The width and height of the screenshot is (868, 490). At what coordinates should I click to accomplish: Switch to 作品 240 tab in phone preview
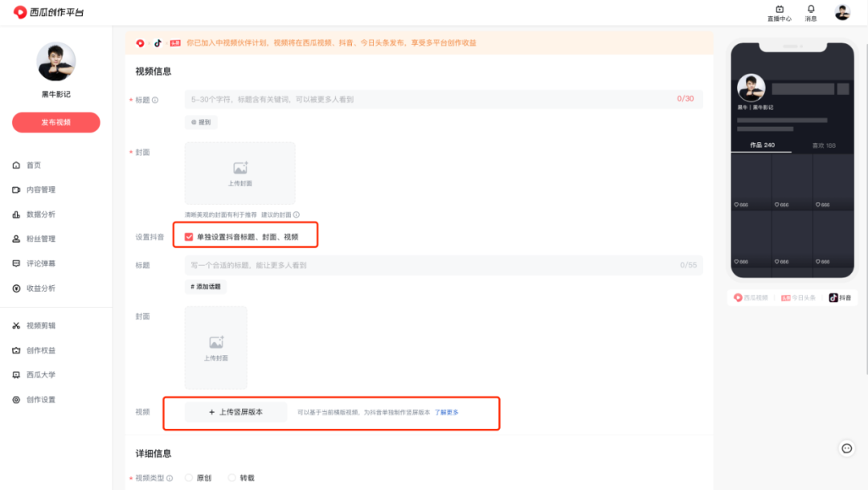point(762,145)
